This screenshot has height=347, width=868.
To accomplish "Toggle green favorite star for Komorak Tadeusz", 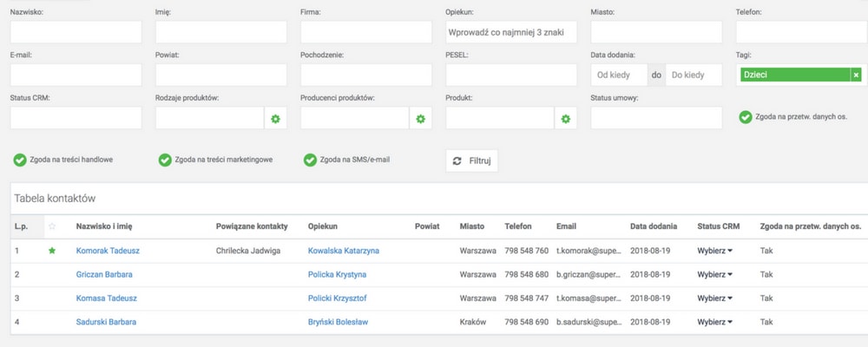I will [52, 251].
